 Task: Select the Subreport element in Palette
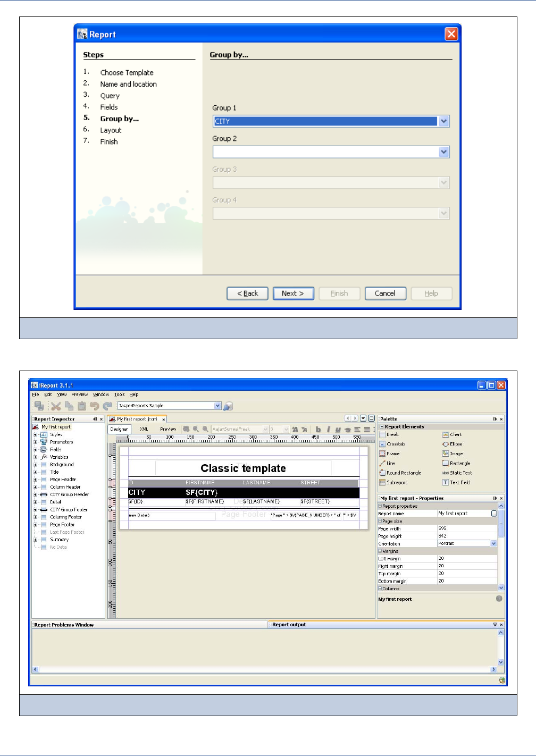tap(393, 482)
